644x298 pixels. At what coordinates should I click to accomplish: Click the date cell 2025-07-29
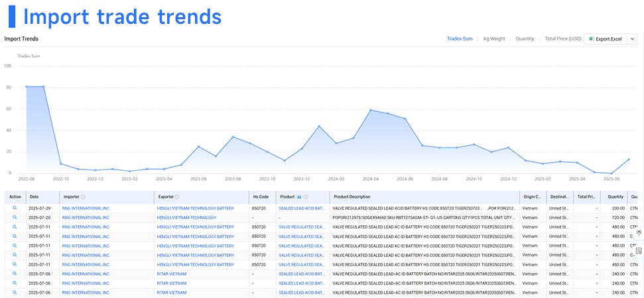(39, 208)
